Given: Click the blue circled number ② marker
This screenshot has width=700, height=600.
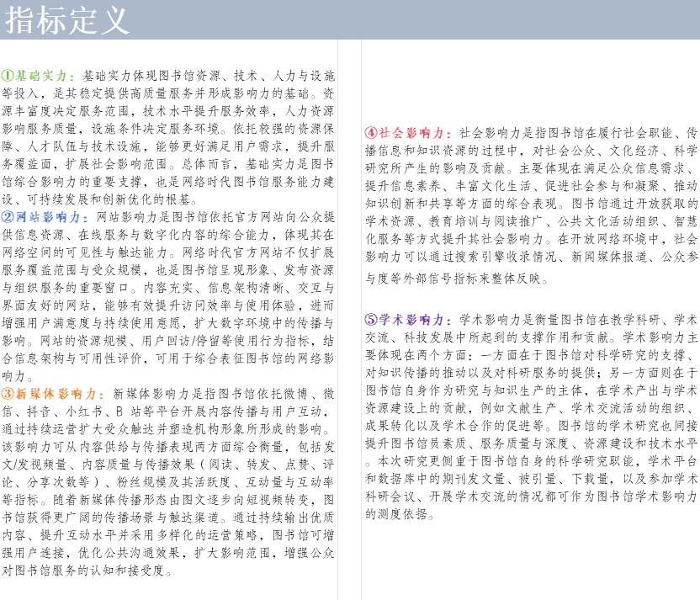Looking at the screenshot, I should (7, 215).
